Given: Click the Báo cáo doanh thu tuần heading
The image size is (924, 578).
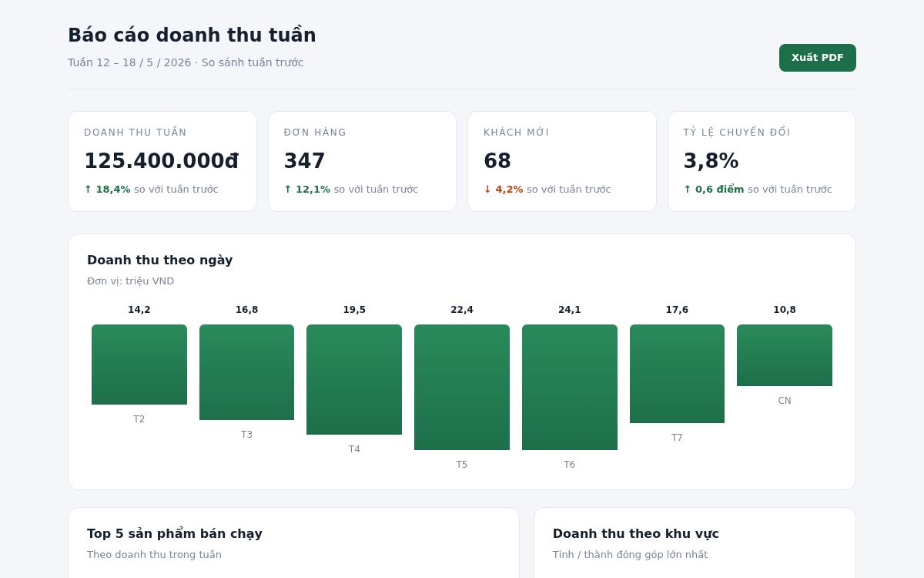Looking at the screenshot, I should coord(192,35).
